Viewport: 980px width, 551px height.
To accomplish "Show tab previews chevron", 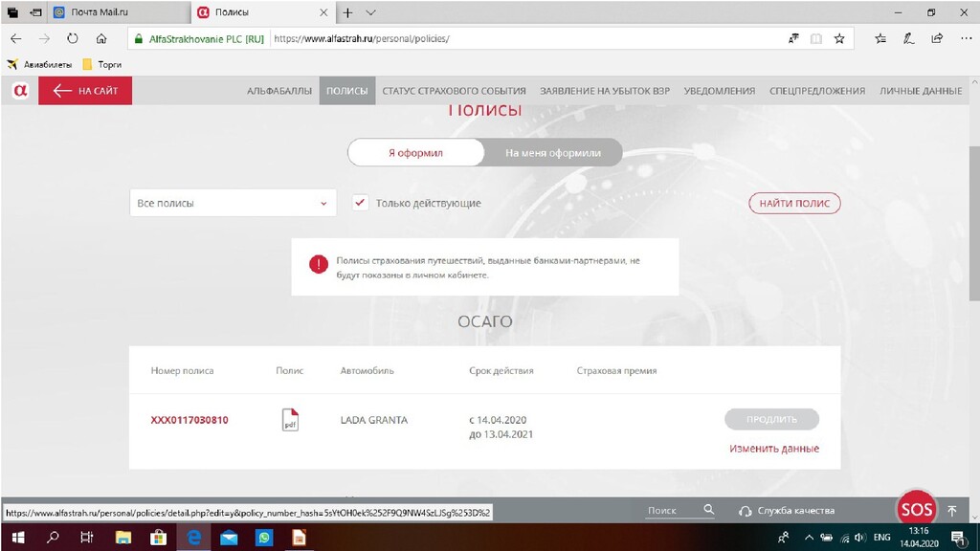I will [370, 12].
